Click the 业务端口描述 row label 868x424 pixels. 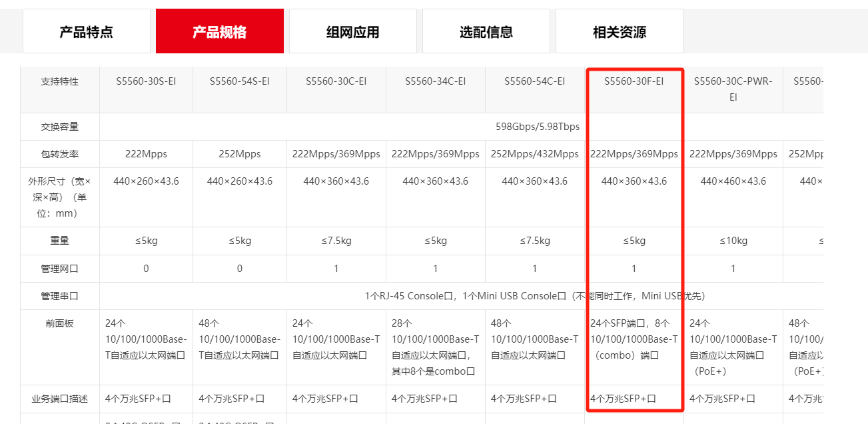point(60,399)
